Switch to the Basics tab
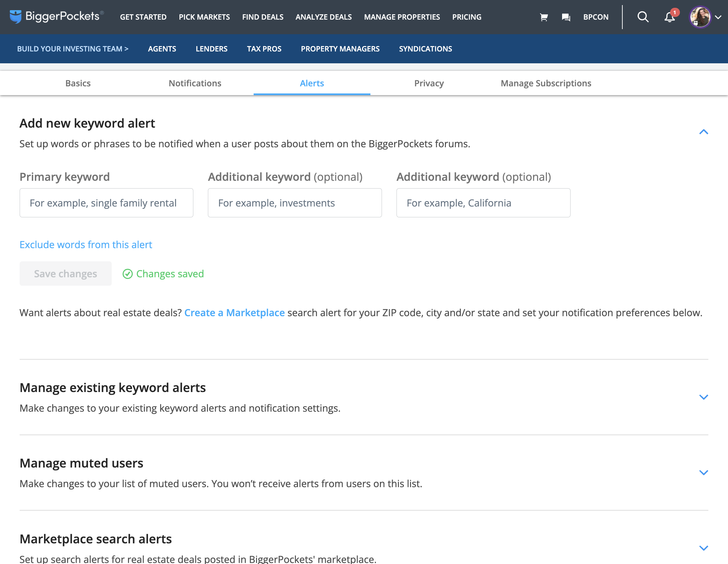The height and width of the screenshot is (564, 728). pos(78,83)
